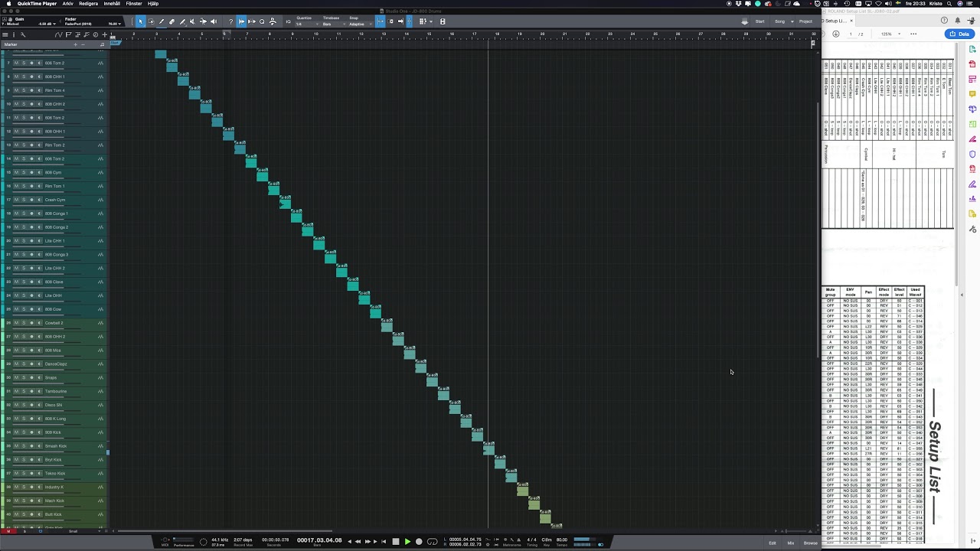Open the 125% zoom dropdown in PDF viewer
This screenshot has height=551, width=980.
(x=890, y=34)
